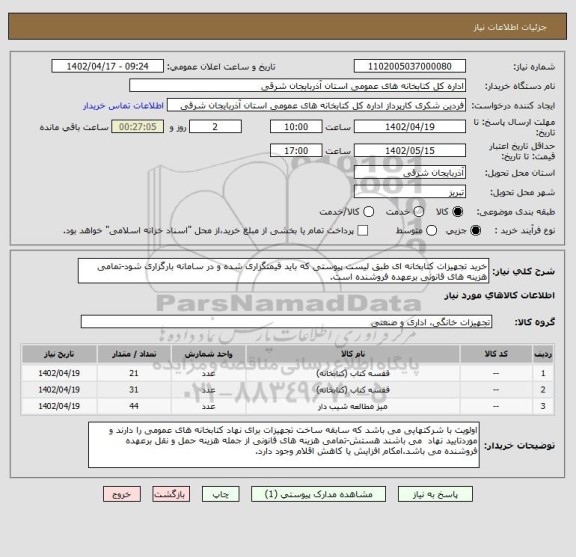Click the گروه کالا field تجهیزات خانگی
This screenshot has height=557, width=576.
[286, 322]
